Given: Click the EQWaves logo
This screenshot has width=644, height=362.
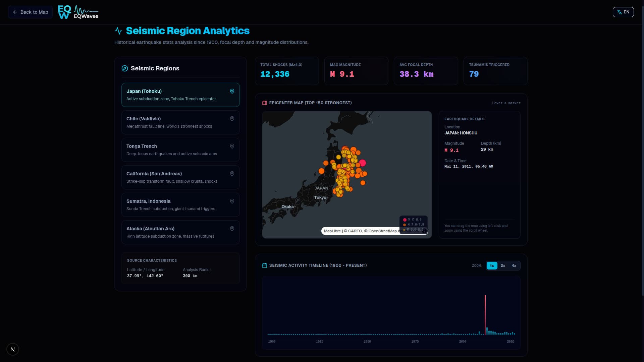Looking at the screenshot, I should pyautogui.click(x=78, y=12).
